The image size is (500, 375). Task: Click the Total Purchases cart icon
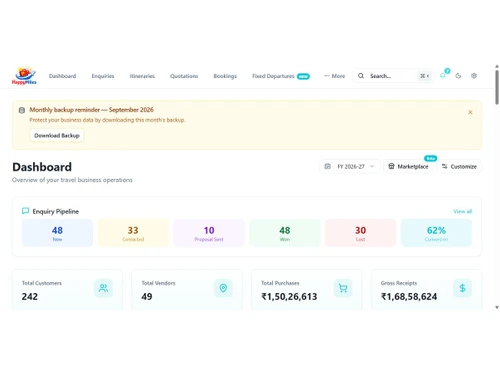pos(343,288)
